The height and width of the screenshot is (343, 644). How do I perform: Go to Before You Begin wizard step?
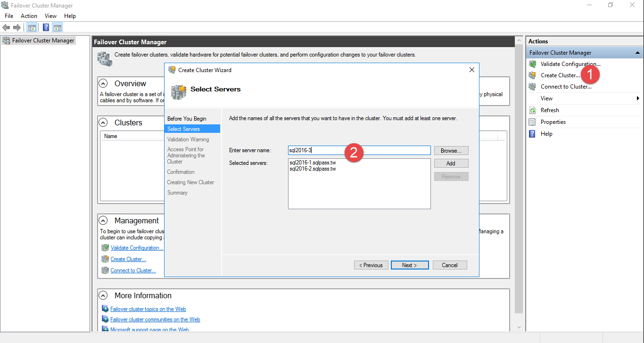click(x=187, y=119)
